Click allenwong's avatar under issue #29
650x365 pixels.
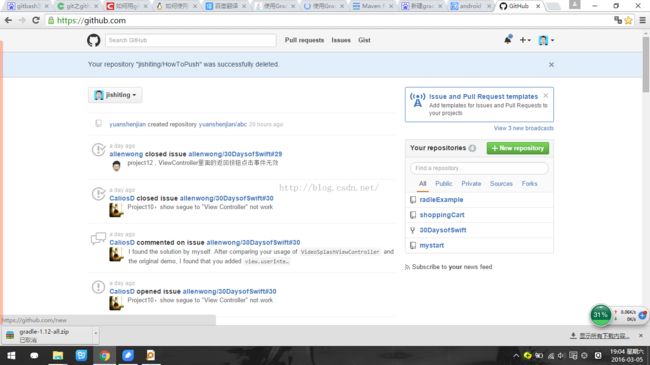[x=116, y=165]
